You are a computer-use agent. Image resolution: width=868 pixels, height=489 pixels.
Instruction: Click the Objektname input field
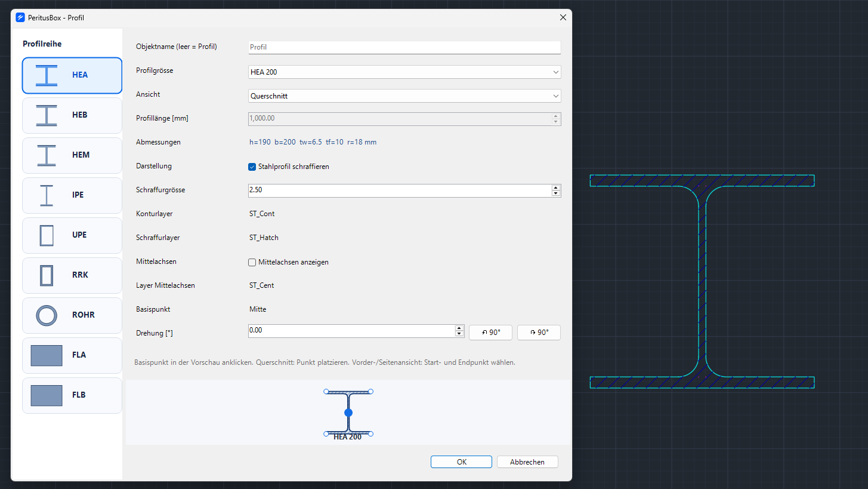tap(404, 47)
